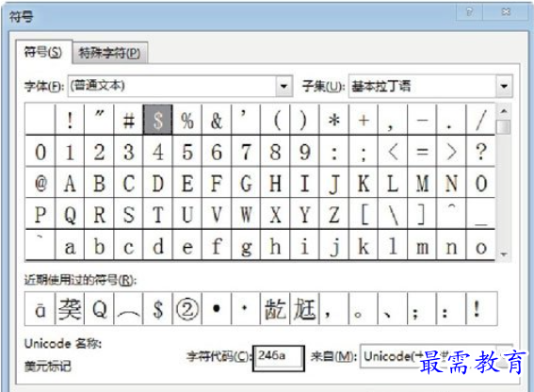534x392 pixels.
Task: Choose the 。 full stop recent symbol
Action: coord(364,309)
